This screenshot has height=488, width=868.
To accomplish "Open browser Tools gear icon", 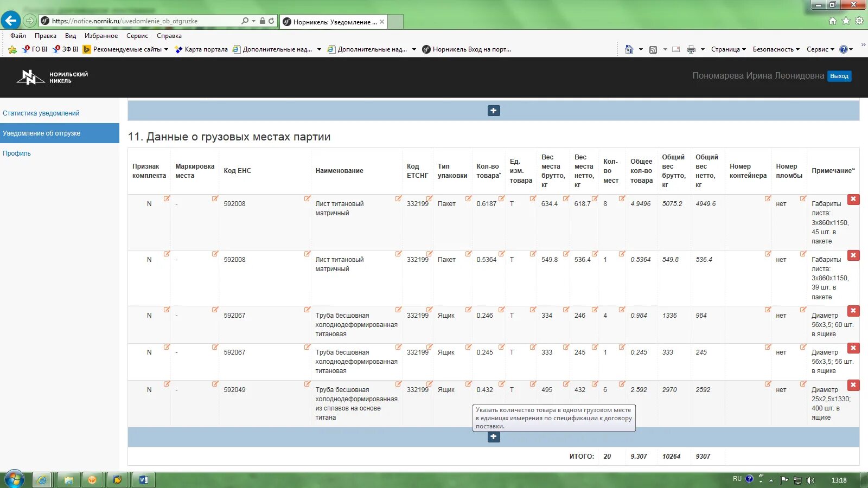I will (x=859, y=21).
